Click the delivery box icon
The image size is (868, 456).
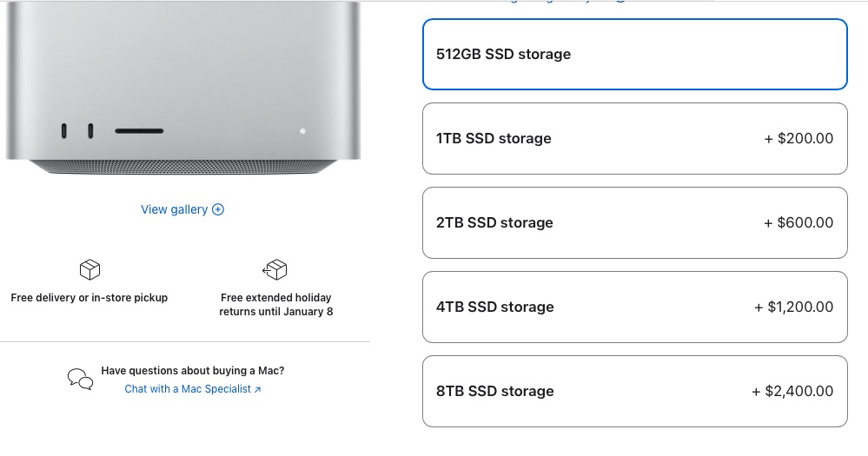(89, 269)
